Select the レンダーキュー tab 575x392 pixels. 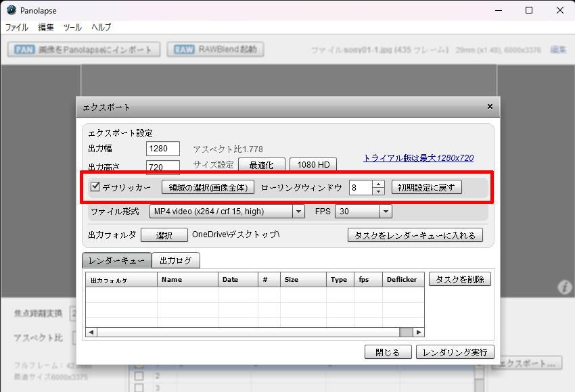coord(116,260)
